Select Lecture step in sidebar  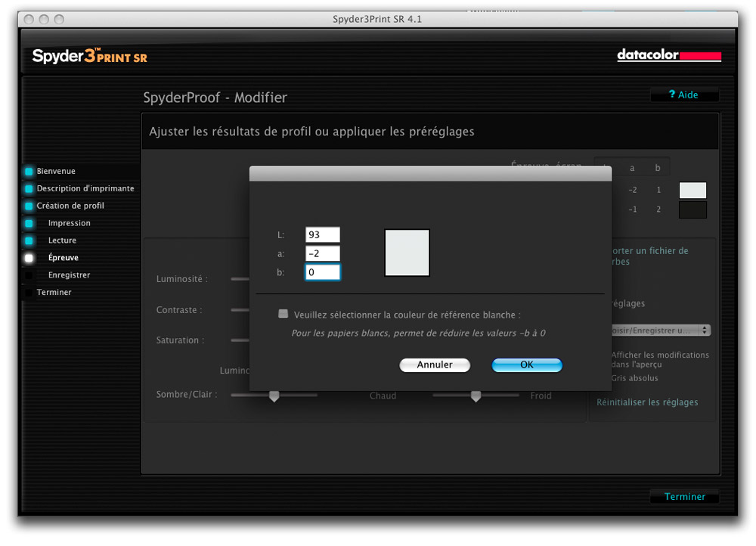point(62,240)
